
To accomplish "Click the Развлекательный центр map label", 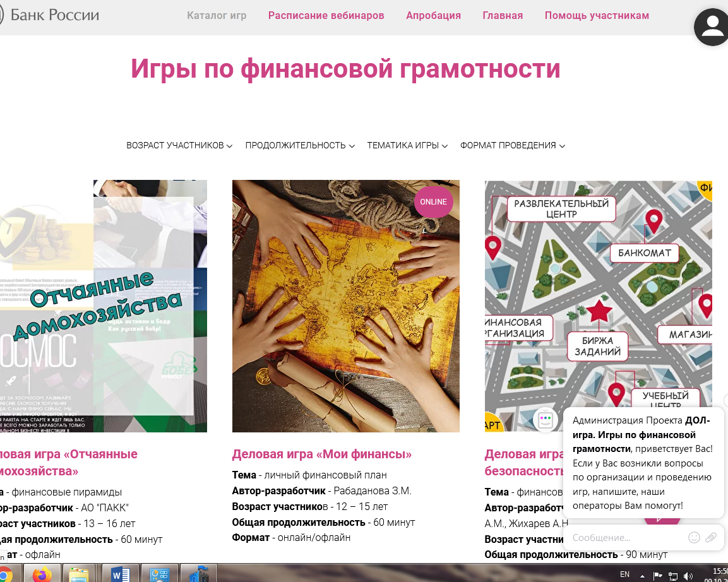I will coord(561,209).
